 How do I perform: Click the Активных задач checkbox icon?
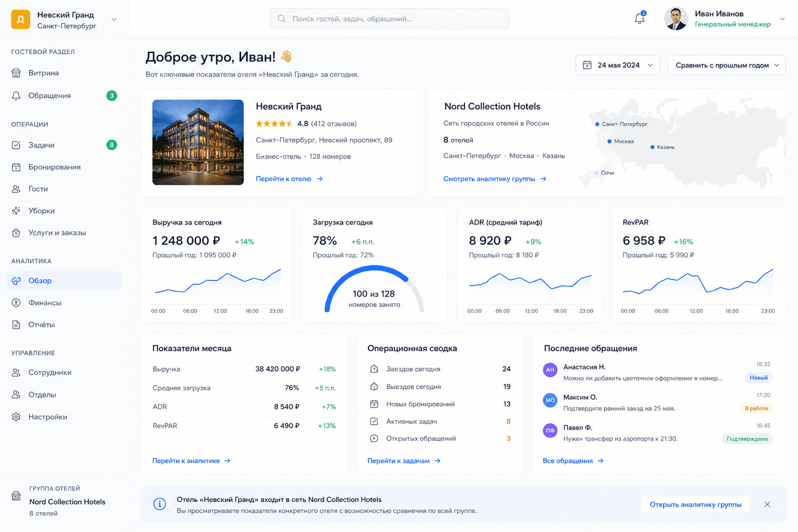374,421
